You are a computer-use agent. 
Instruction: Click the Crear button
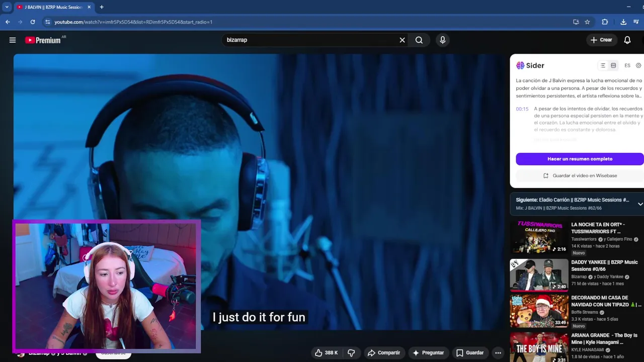601,40
